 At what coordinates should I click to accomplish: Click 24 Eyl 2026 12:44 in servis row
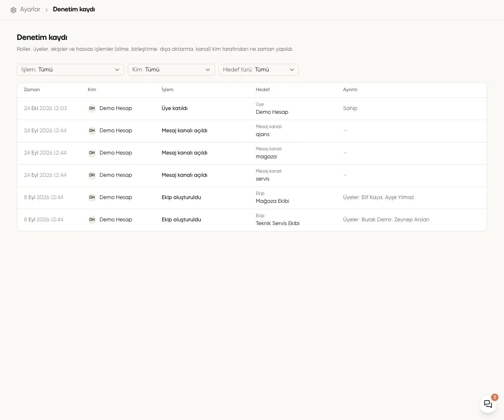coord(45,175)
